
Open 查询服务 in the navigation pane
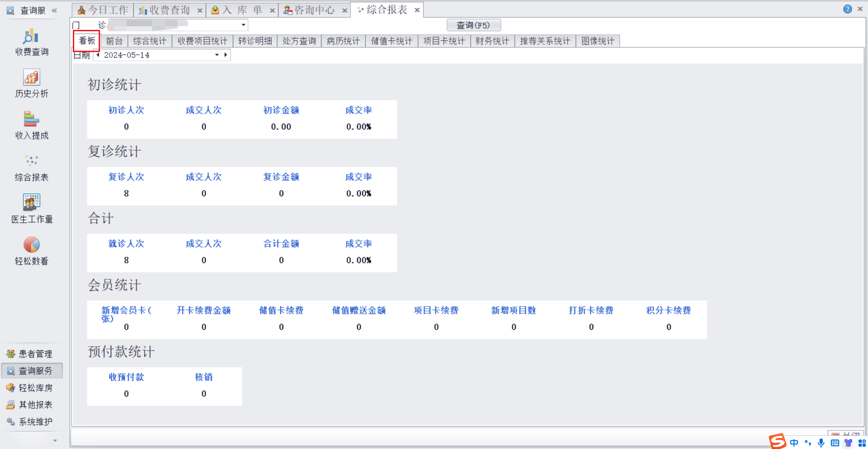tap(32, 371)
